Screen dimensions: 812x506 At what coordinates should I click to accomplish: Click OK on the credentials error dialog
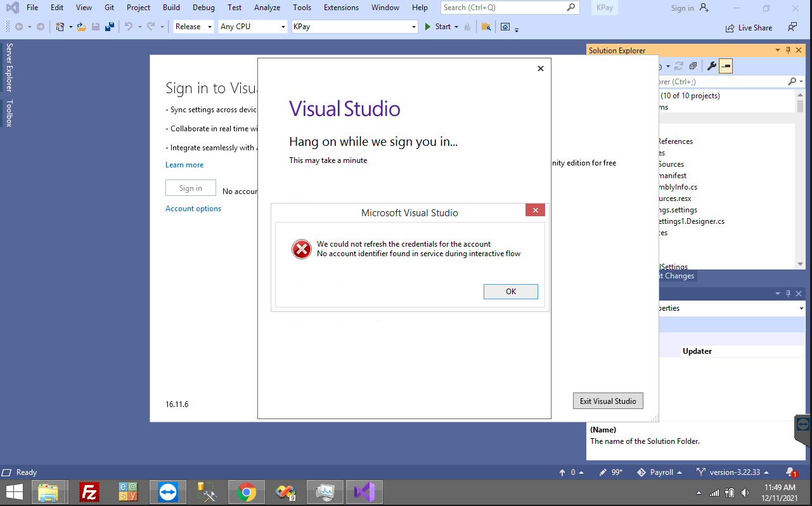pyautogui.click(x=510, y=292)
